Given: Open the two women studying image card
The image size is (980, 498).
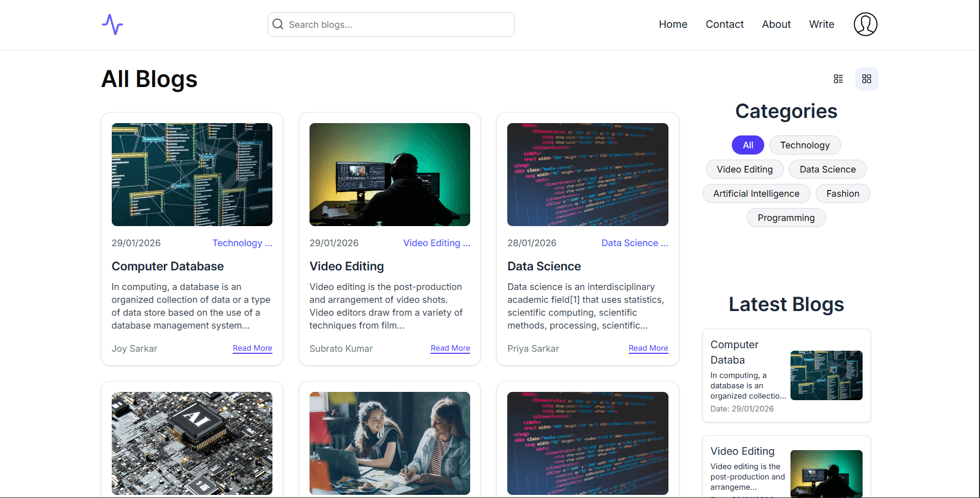Looking at the screenshot, I should pos(390,443).
